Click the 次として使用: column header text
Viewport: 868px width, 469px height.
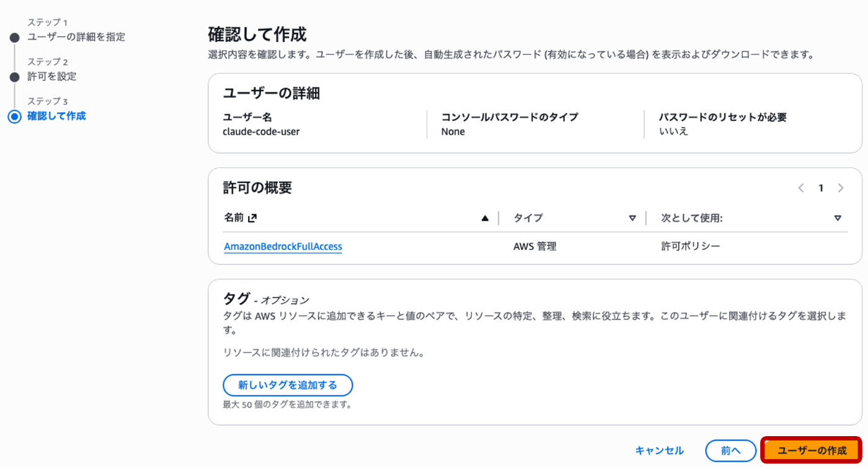tap(692, 218)
